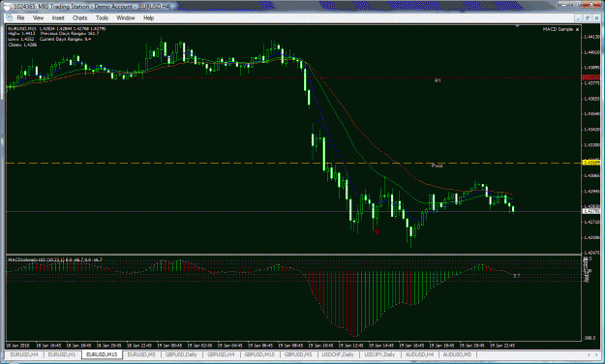Image resolution: width=605 pixels, height=364 pixels.
Task: Click the 19 Jan 22:45 time axis label
Action: 502,346
